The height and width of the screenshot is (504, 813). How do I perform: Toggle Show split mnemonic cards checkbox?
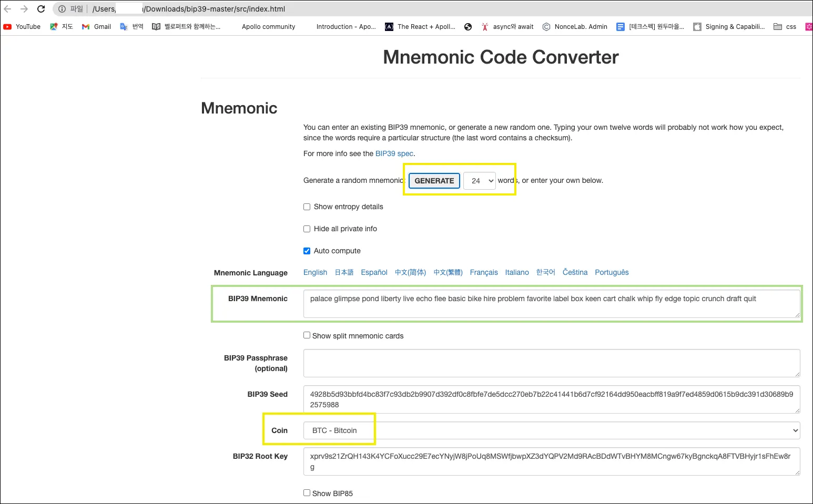(x=307, y=335)
